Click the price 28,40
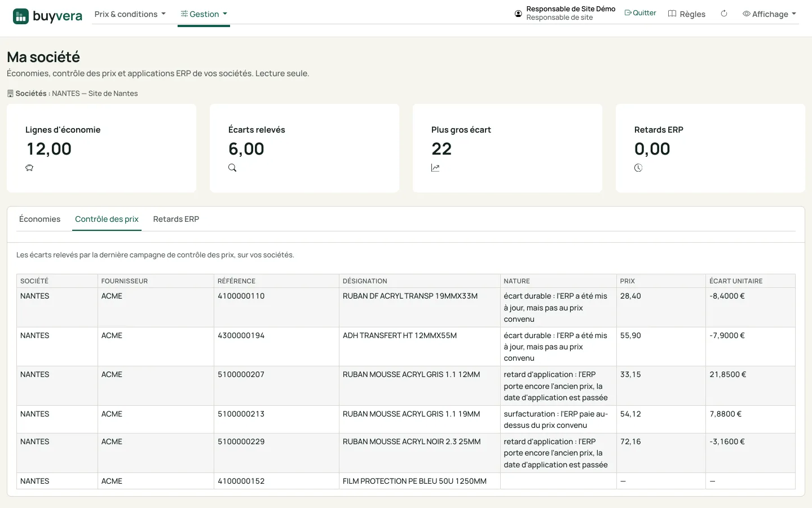The image size is (812, 508). (x=630, y=296)
